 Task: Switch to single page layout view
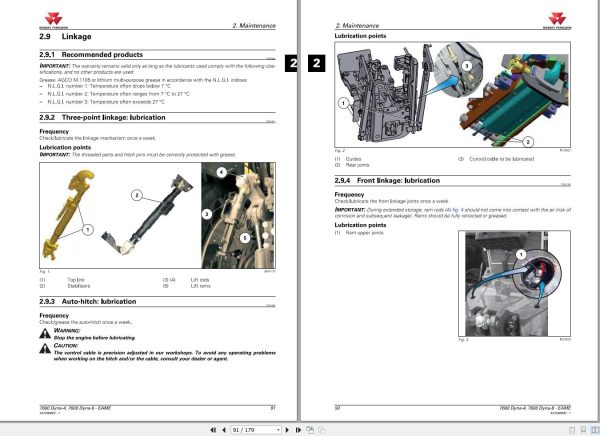[572, 430]
